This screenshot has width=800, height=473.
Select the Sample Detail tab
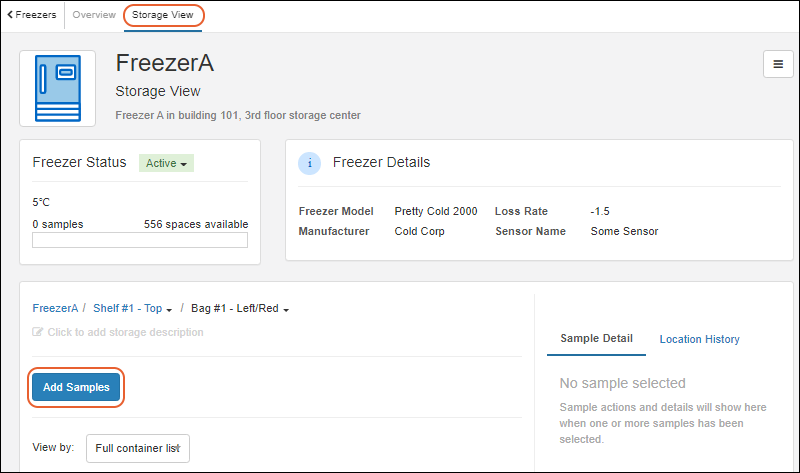point(597,338)
